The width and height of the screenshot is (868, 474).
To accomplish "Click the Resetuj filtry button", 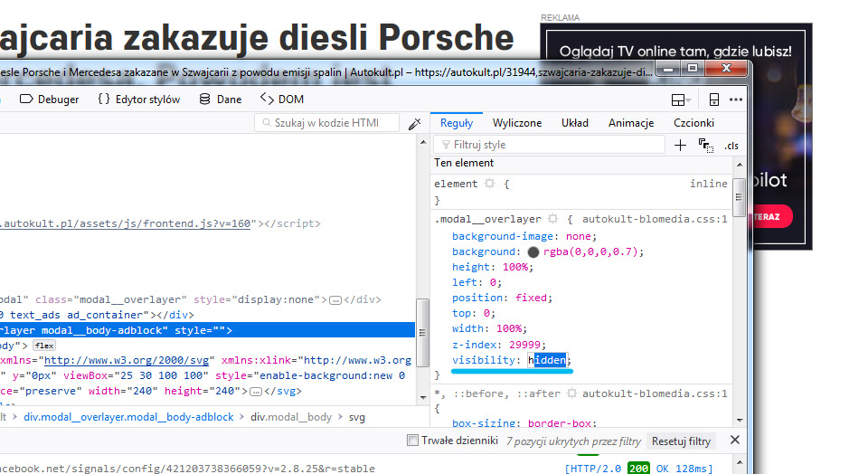I will pyautogui.click(x=681, y=441).
